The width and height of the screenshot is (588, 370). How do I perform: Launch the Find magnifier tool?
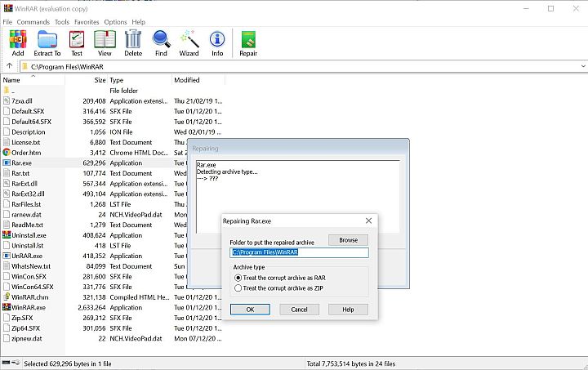[x=161, y=43]
